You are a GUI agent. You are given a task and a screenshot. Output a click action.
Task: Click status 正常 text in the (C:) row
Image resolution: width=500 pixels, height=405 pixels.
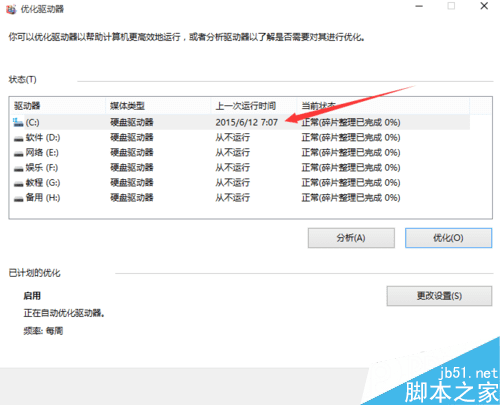click(351, 122)
